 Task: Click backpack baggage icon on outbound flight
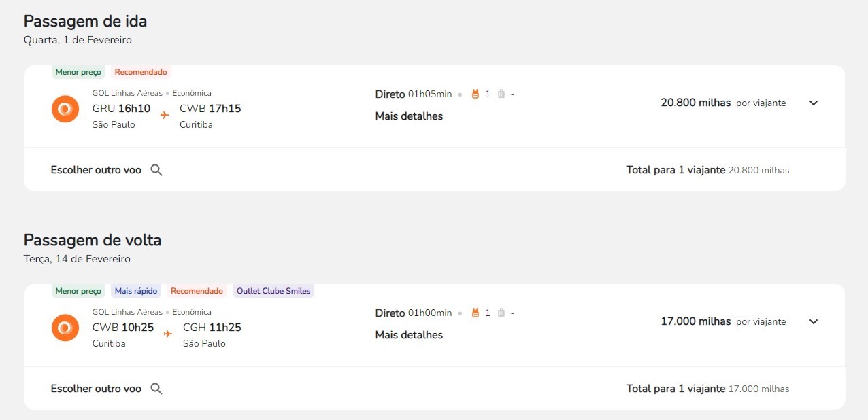click(475, 94)
